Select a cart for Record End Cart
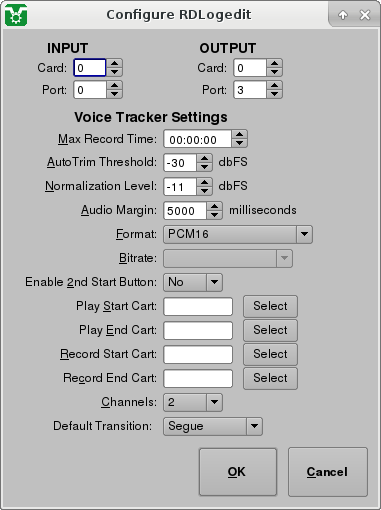 point(270,378)
